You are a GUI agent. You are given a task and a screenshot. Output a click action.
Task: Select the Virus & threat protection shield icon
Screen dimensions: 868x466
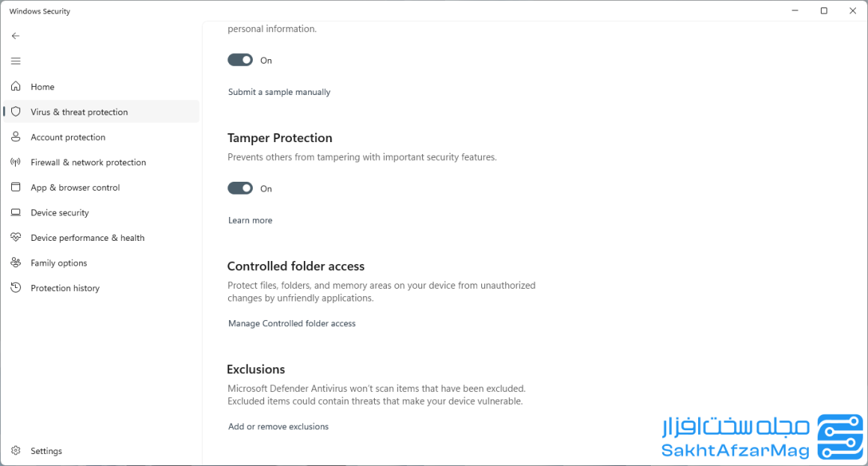[x=16, y=111]
